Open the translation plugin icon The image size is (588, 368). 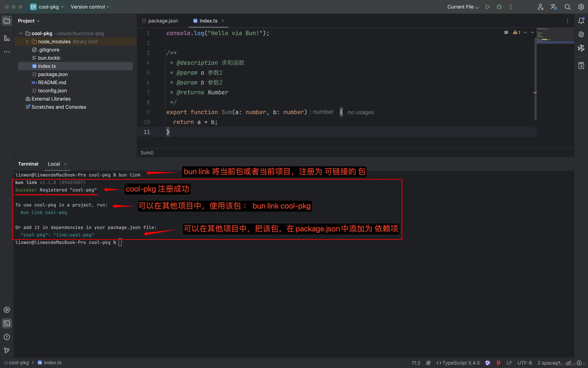click(x=554, y=7)
